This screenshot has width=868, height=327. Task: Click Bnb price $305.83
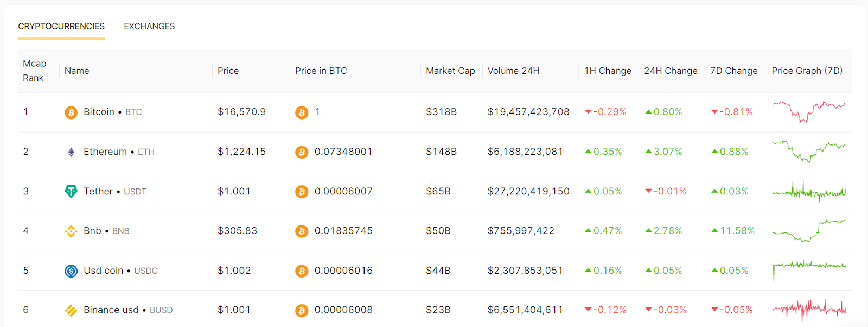point(237,231)
